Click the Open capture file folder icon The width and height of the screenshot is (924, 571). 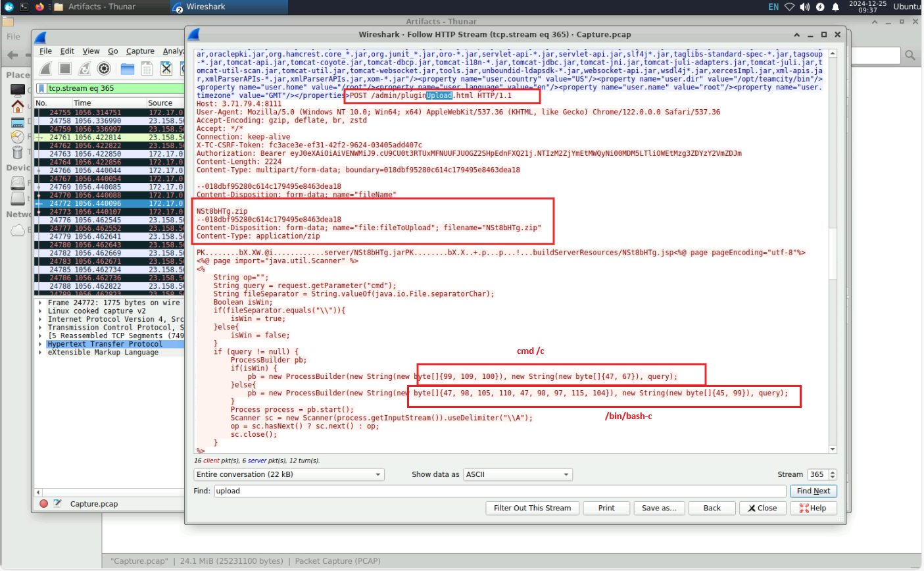click(128, 68)
